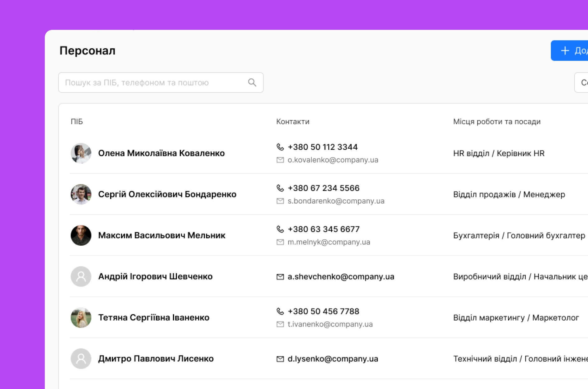Click the search magnifier icon
This screenshot has width=588, height=389.
(x=252, y=82)
